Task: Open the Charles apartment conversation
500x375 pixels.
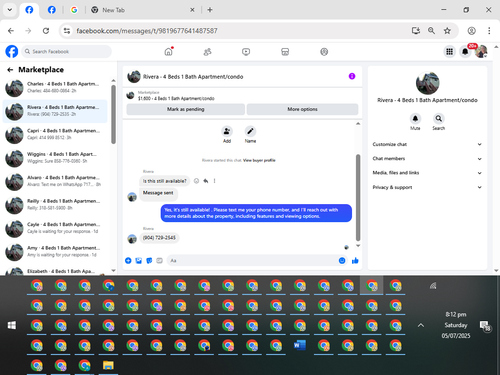Action: [x=55, y=88]
